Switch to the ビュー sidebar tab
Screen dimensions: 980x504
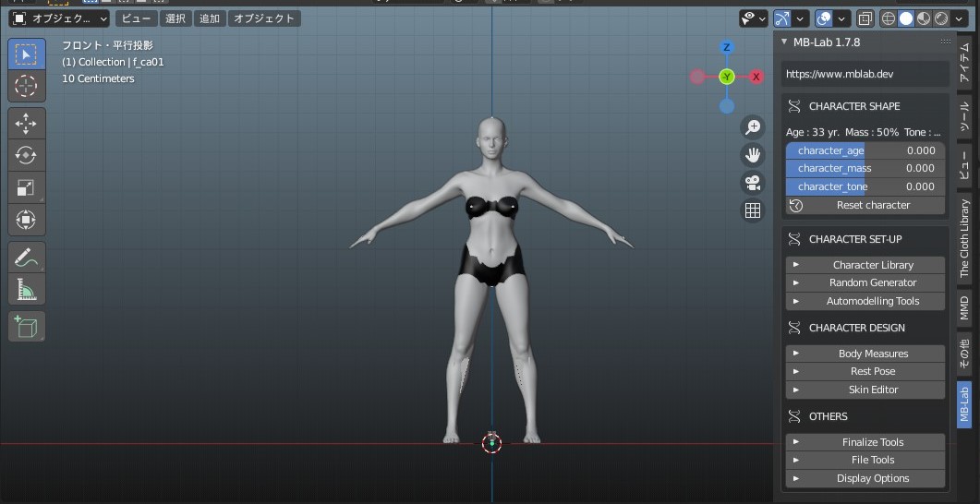965,165
